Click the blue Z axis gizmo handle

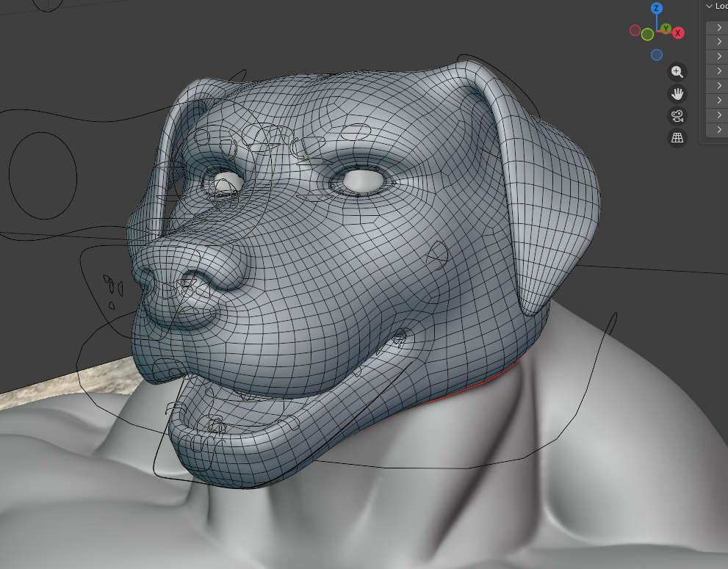point(657,9)
